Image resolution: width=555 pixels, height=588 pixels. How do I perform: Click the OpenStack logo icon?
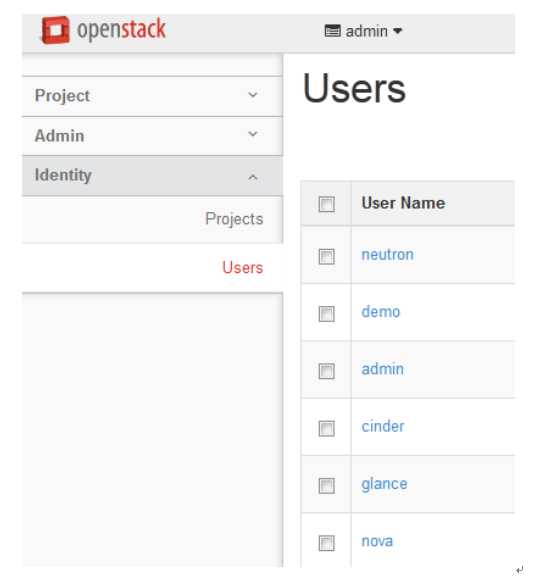click(56, 30)
